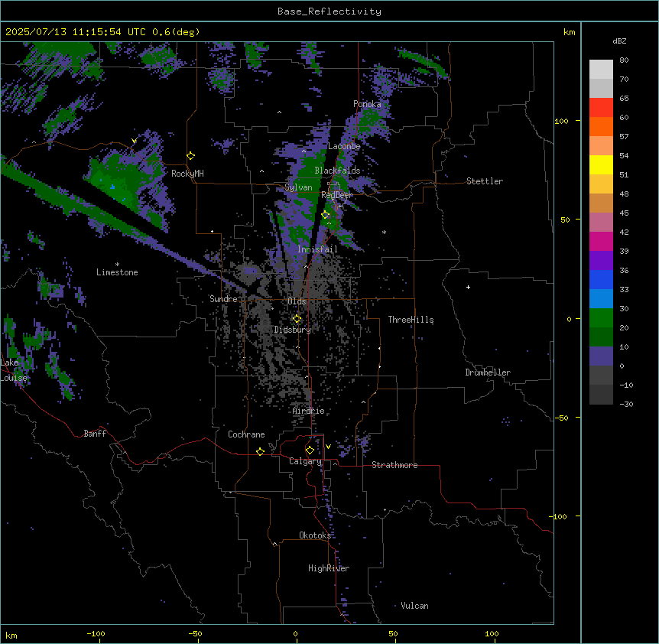The image size is (659, 644).
Task: Select the Banff label
Action: [95, 434]
